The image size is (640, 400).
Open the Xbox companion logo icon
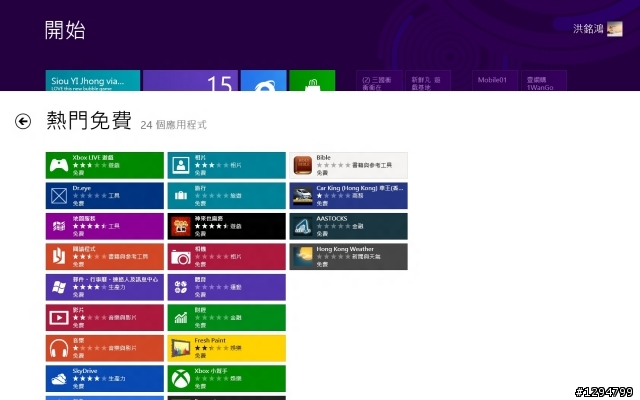coord(181,379)
